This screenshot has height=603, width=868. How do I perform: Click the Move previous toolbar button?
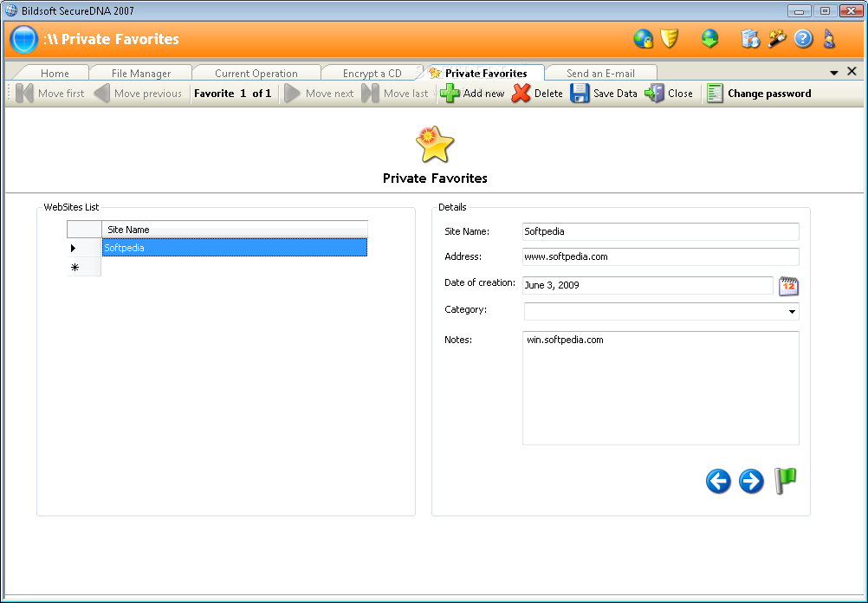pyautogui.click(x=138, y=93)
